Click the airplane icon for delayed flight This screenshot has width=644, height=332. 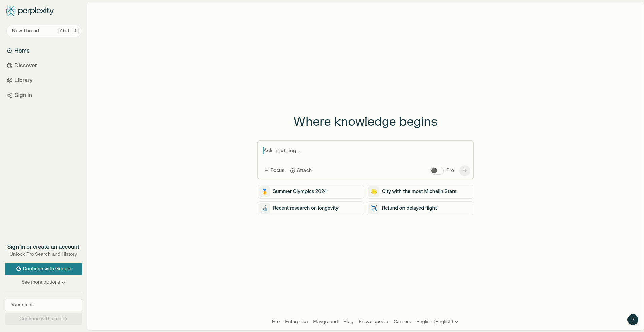[374, 208]
